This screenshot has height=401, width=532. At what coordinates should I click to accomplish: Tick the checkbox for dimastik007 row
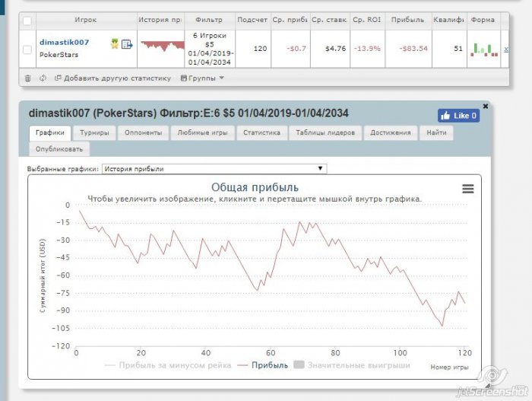(x=27, y=49)
